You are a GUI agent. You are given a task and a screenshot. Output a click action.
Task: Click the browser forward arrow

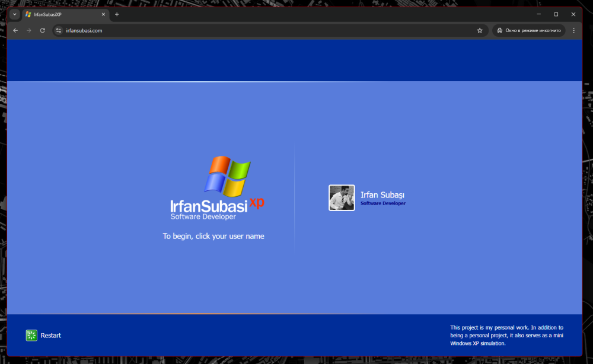pos(28,31)
